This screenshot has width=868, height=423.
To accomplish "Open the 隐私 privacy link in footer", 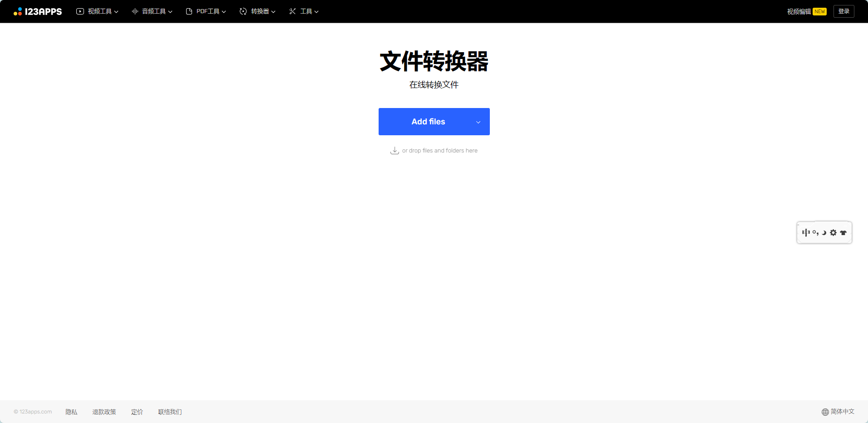I will coord(71,412).
